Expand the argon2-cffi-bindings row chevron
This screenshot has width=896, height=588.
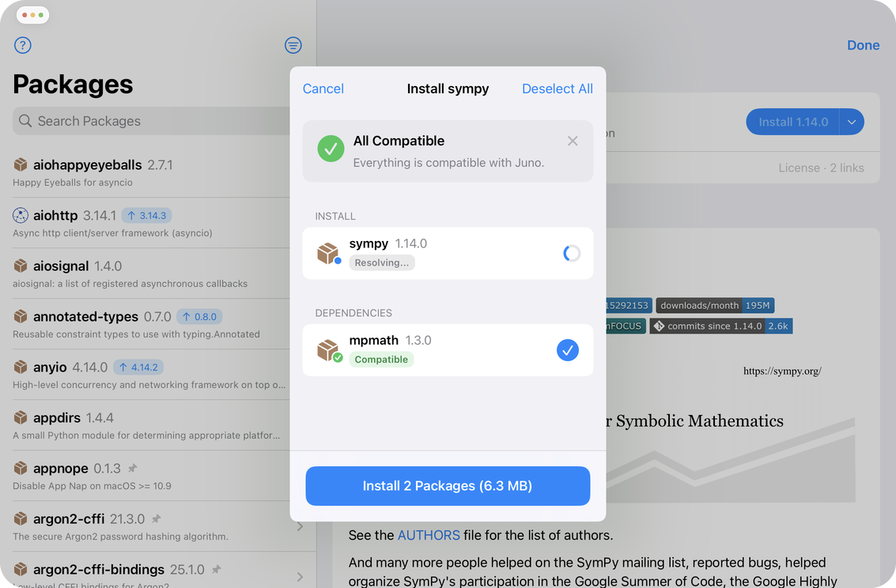(x=300, y=577)
